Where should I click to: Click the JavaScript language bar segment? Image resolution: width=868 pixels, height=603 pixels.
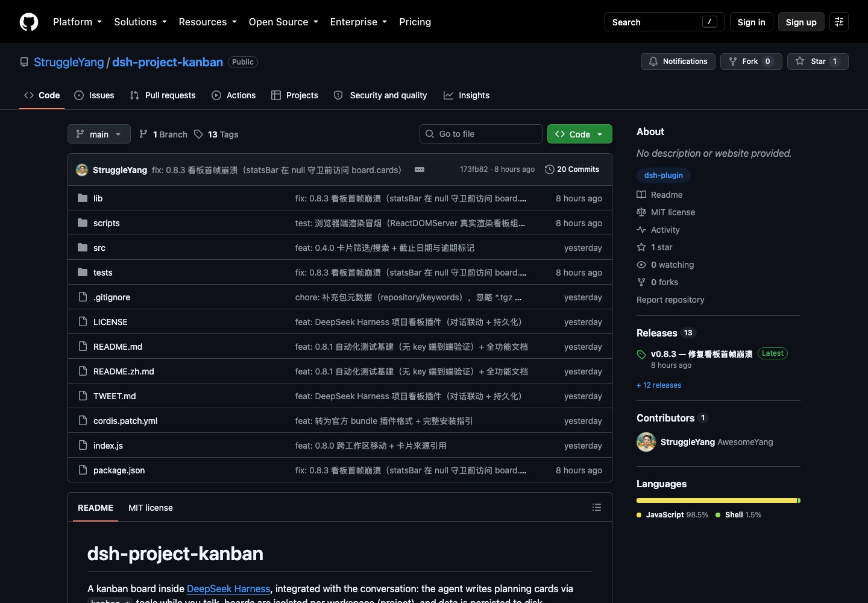[717, 500]
